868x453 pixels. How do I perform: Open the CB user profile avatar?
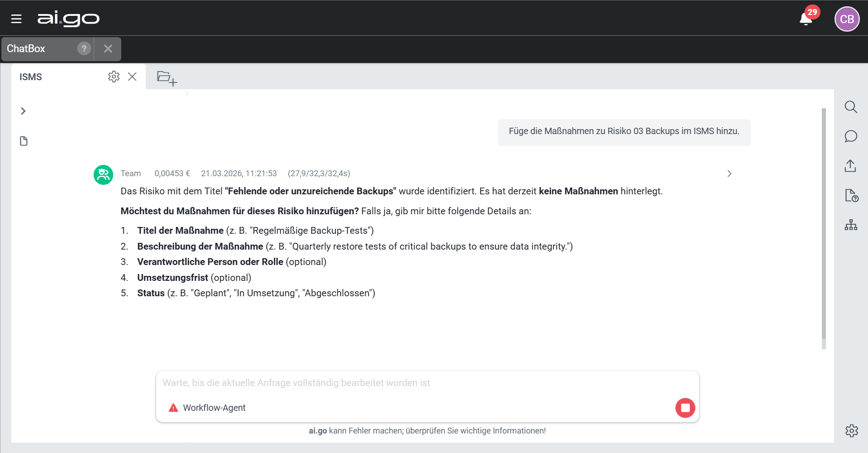(846, 19)
